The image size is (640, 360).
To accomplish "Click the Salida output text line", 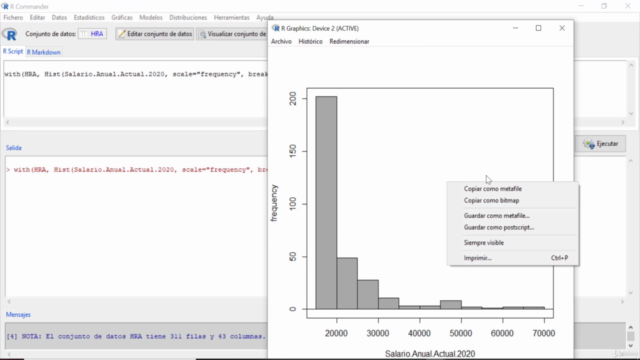I will [136, 170].
